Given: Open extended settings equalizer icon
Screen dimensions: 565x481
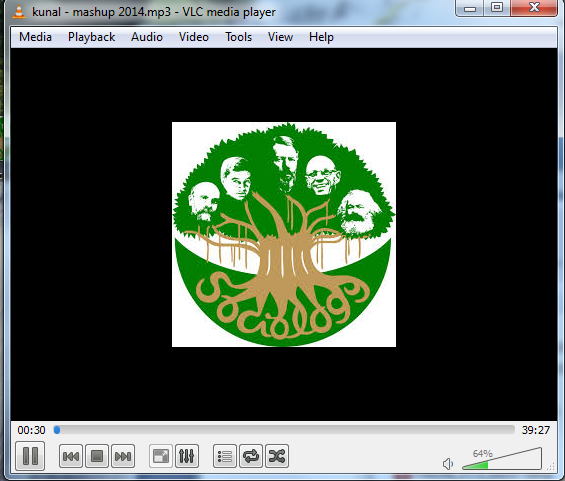Looking at the screenshot, I should (x=187, y=456).
